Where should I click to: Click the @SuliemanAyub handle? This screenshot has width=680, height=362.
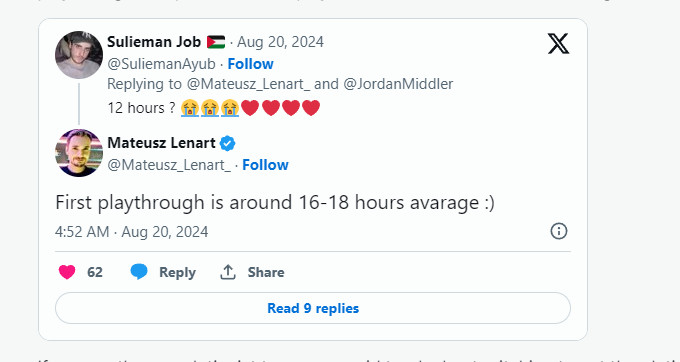pyautogui.click(x=161, y=64)
